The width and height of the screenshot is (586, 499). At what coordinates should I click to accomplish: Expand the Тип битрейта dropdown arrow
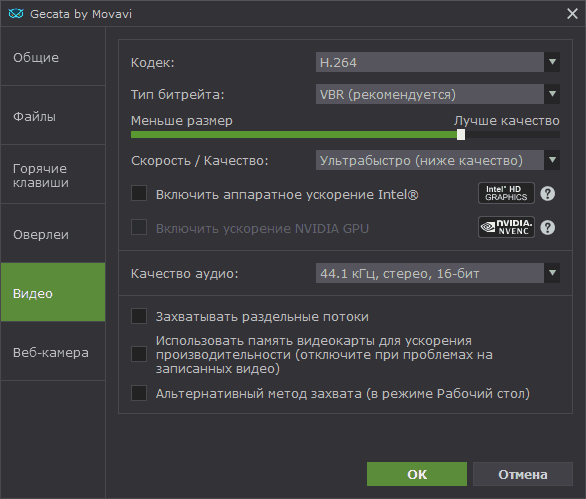coord(552,94)
